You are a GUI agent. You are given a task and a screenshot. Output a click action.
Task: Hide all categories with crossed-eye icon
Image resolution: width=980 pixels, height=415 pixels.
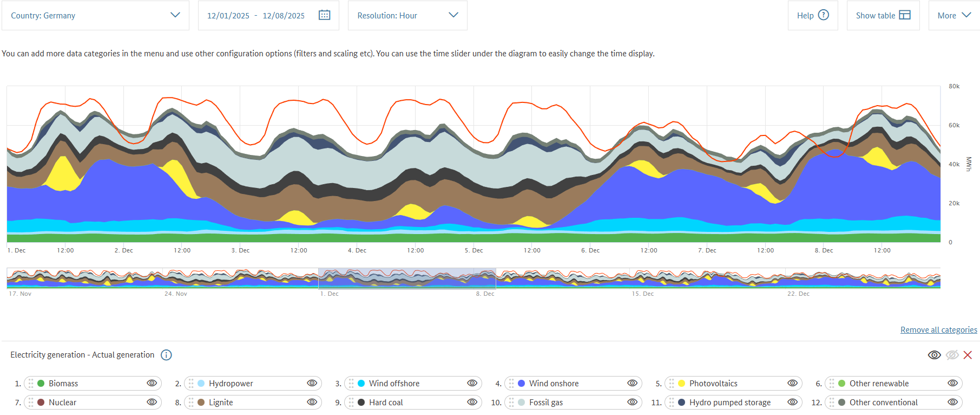(x=952, y=355)
